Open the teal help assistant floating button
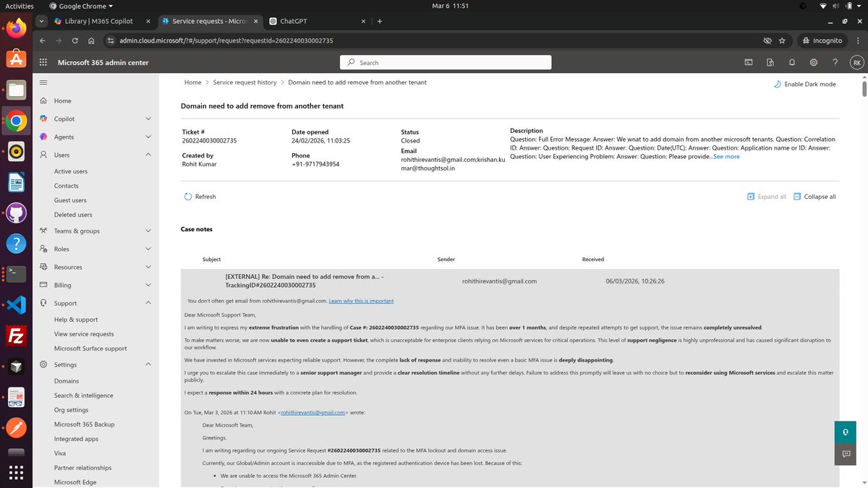 (845, 432)
